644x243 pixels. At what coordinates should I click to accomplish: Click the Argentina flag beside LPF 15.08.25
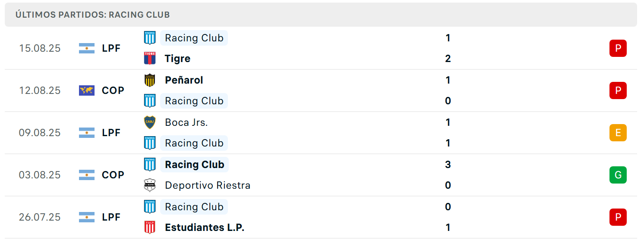coord(87,48)
